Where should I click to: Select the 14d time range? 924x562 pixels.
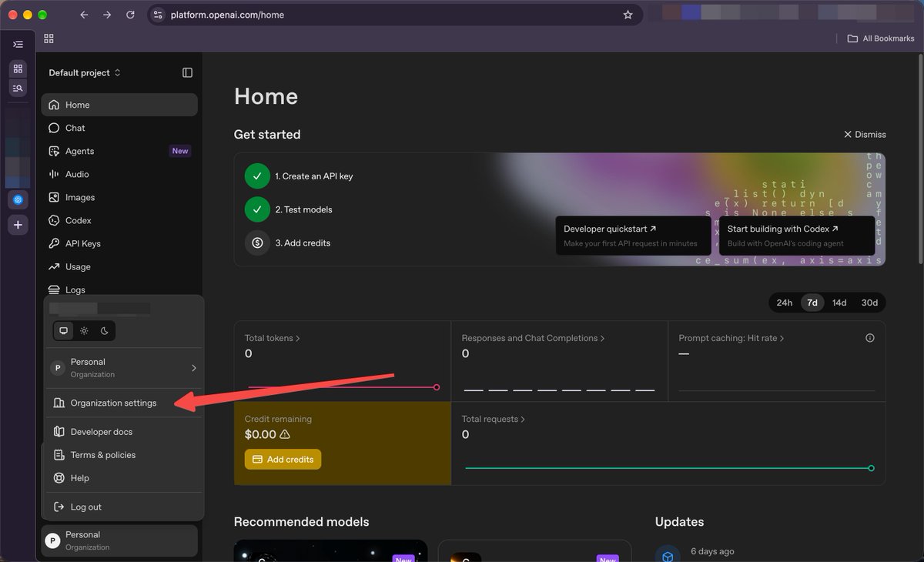coord(839,303)
